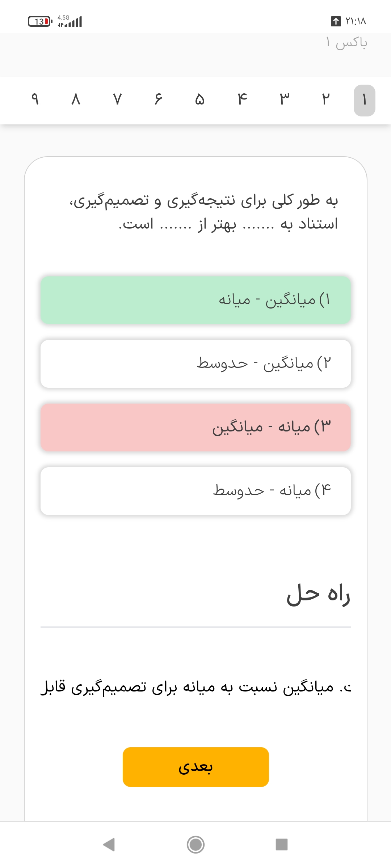Switch to question number ۱ tab

[364, 100]
